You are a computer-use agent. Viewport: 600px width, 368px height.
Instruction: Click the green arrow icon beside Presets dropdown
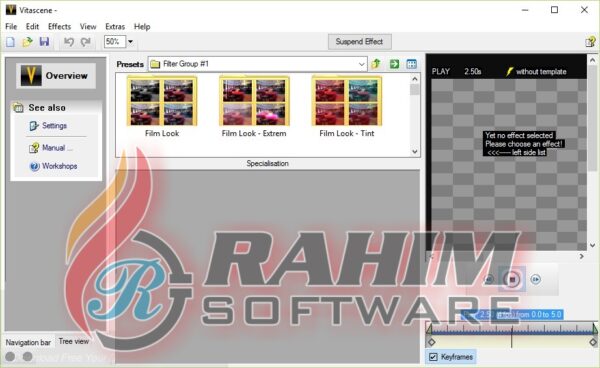pyautogui.click(x=394, y=64)
